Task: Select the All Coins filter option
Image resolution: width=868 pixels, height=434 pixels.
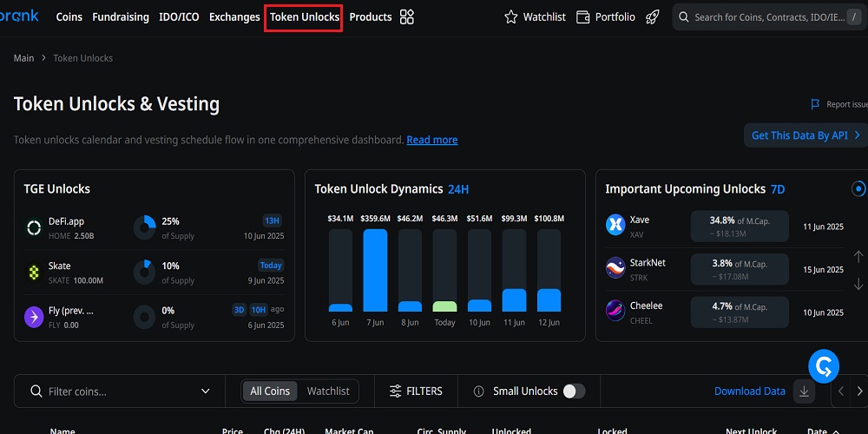Action: [270, 391]
